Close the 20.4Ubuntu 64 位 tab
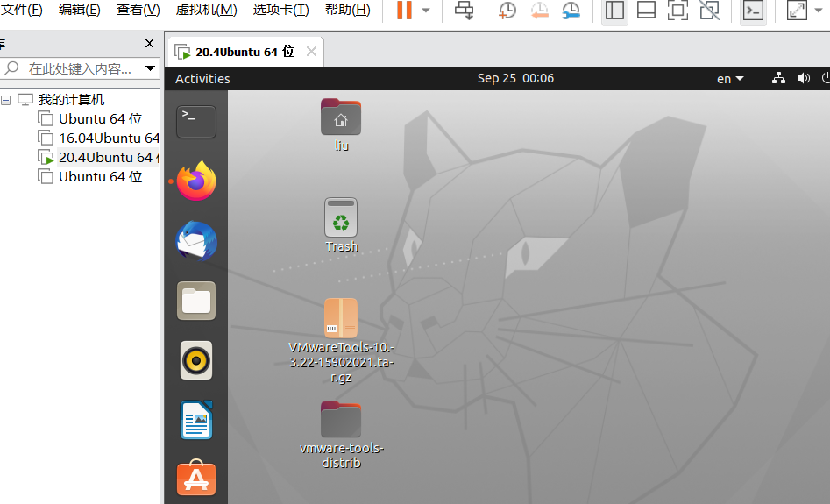The image size is (830, 504). (312, 52)
